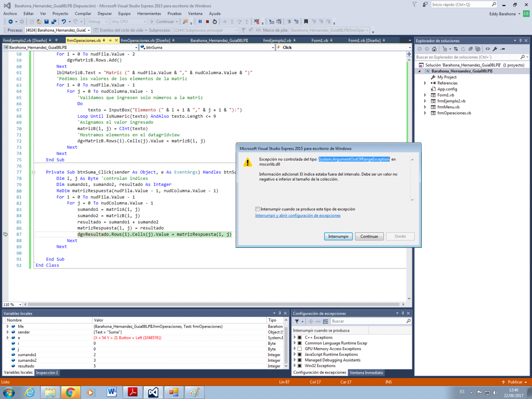Image resolution: width=532 pixels, height=399 pixels.
Task: Switch to the Inspección 1 tab
Action: coord(47,373)
